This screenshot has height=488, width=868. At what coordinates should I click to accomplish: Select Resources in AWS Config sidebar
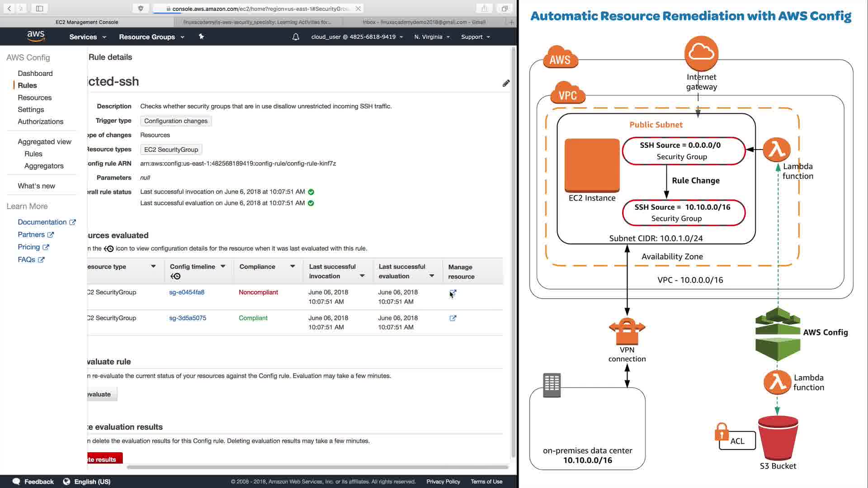pos(34,98)
